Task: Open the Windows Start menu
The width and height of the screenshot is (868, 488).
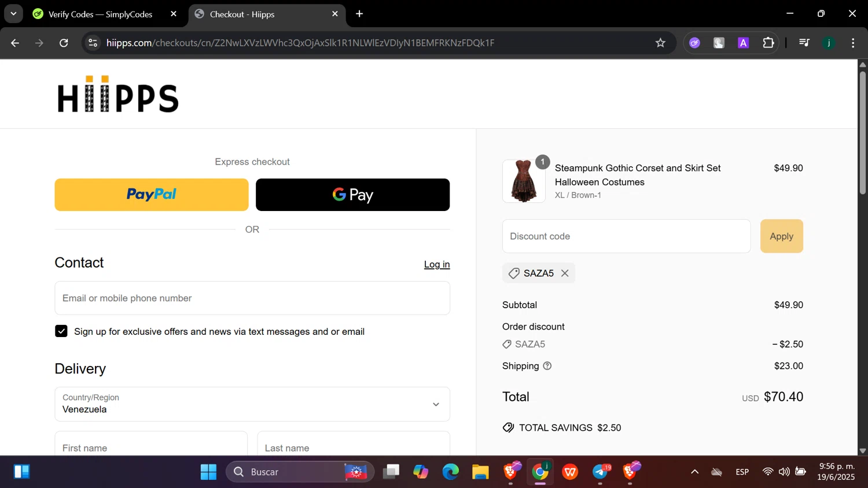Action: tap(208, 472)
